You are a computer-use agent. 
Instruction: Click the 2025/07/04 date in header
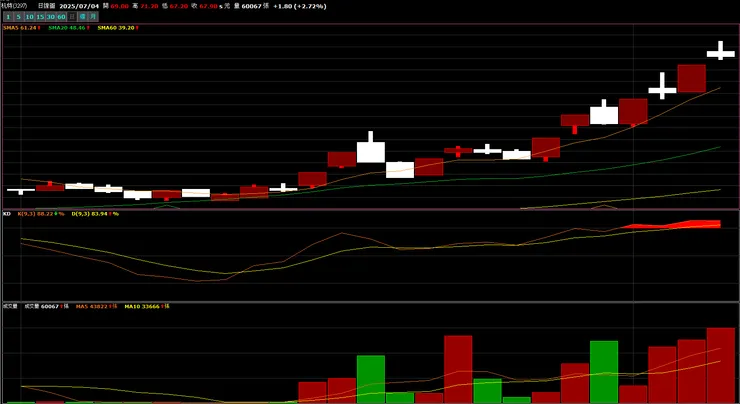[x=79, y=6]
